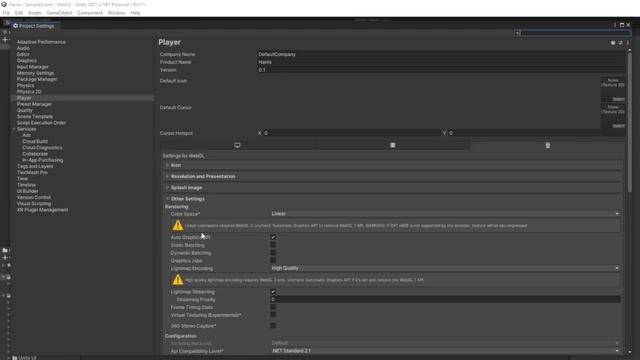Open the File menu
640x360 pixels.
6,13
